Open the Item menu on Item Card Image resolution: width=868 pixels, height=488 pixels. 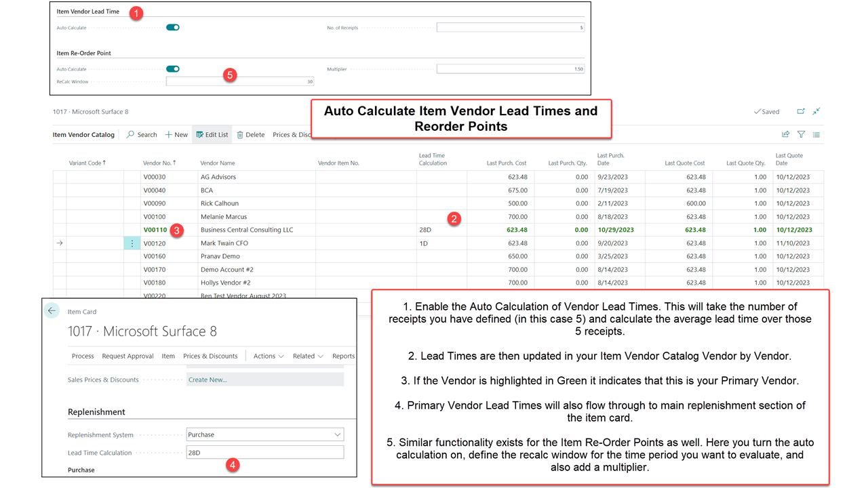coord(168,356)
